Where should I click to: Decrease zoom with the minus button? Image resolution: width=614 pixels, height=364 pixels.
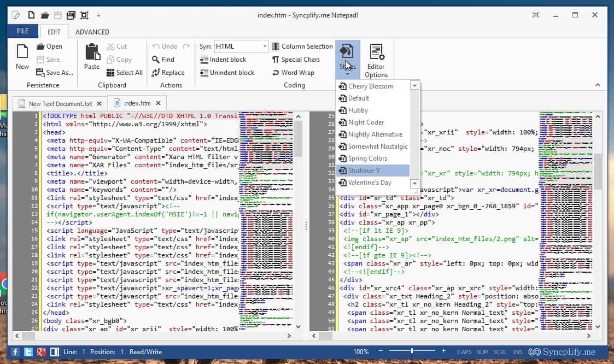point(381,351)
